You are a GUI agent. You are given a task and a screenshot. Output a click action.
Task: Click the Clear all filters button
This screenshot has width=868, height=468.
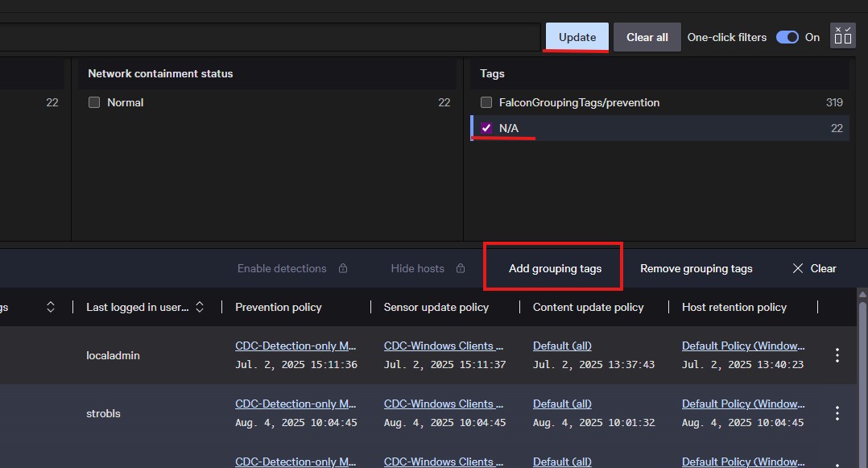(647, 37)
